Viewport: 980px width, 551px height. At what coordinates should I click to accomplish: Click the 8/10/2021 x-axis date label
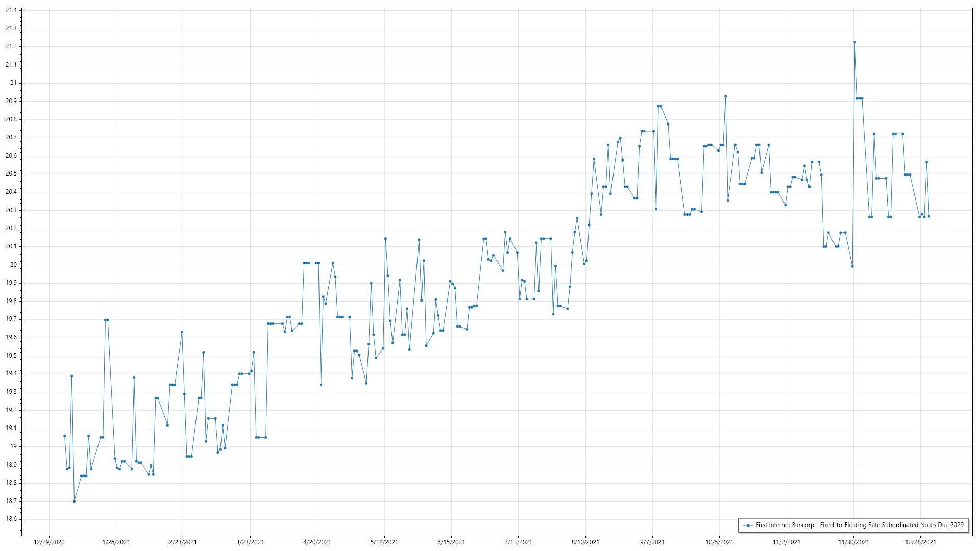[x=585, y=542]
